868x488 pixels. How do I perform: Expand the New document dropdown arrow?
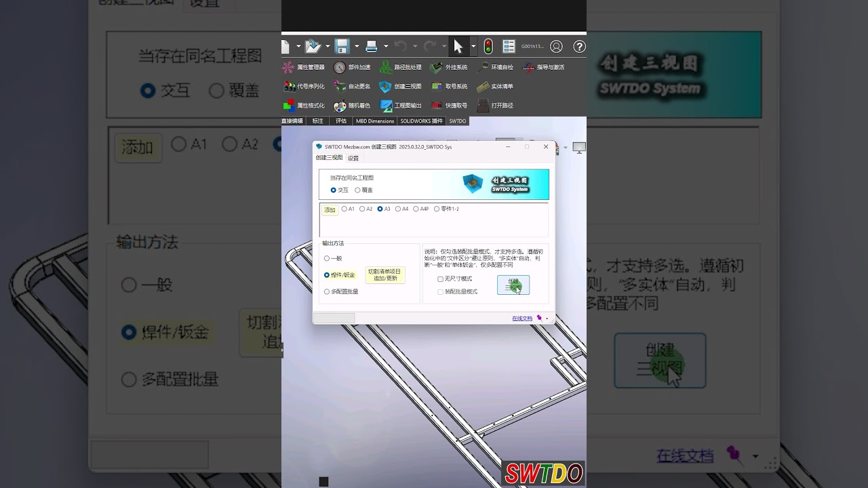pos(298,47)
